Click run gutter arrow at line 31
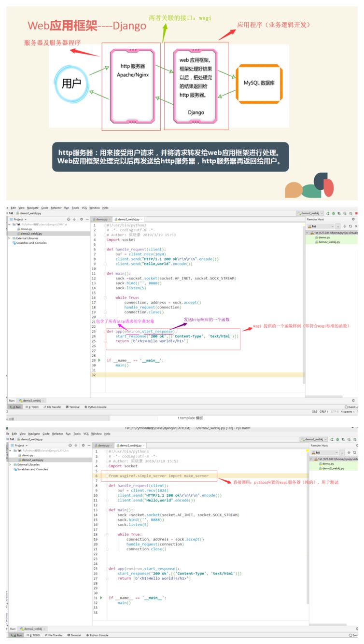The image size is (364, 644). (101, 598)
